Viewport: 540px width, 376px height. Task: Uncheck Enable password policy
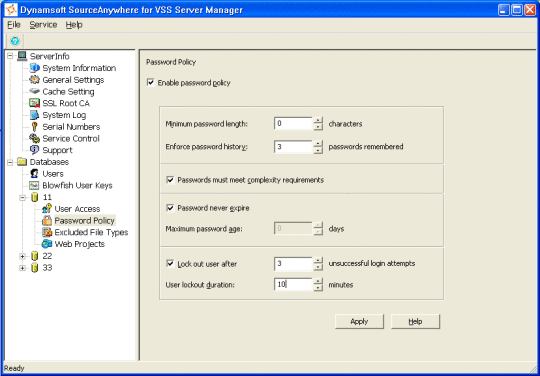click(150, 82)
